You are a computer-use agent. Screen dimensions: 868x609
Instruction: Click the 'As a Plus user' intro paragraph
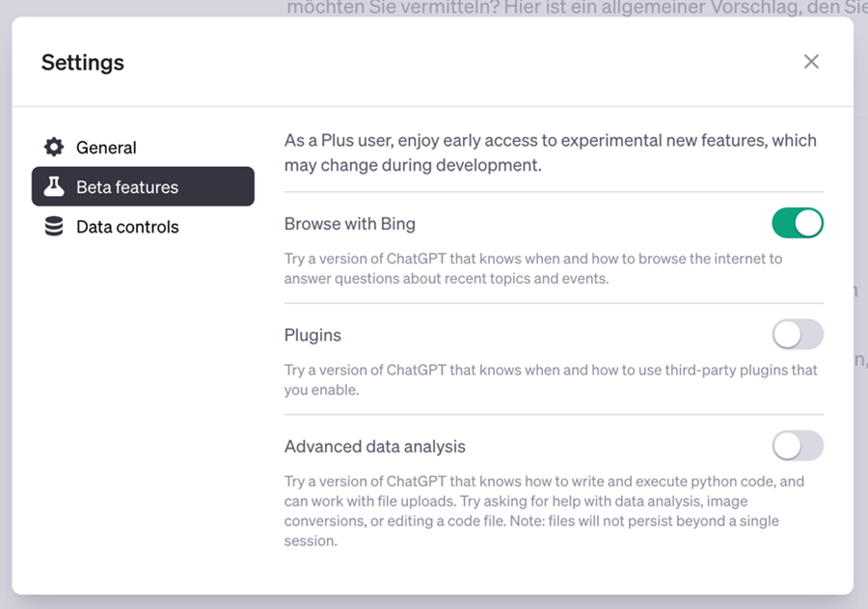coord(550,152)
